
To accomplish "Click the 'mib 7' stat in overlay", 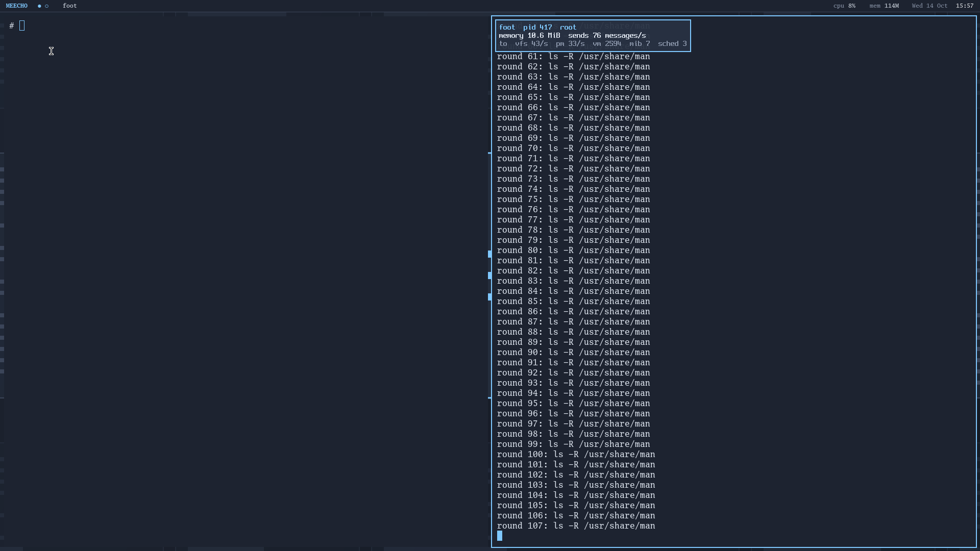I will pos(640,44).
